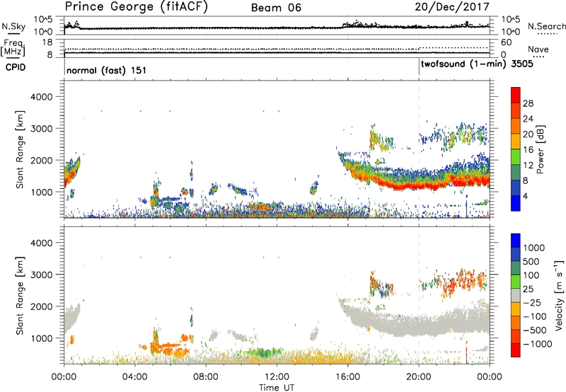The height and width of the screenshot is (392, 566).
Task: Click the 'Time UT' axis title
Action: [x=277, y=388]
